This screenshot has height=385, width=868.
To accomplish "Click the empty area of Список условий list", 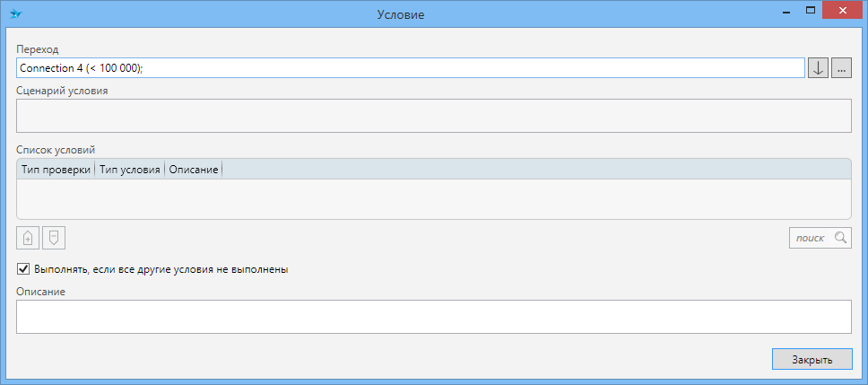I will pos(433,198).
